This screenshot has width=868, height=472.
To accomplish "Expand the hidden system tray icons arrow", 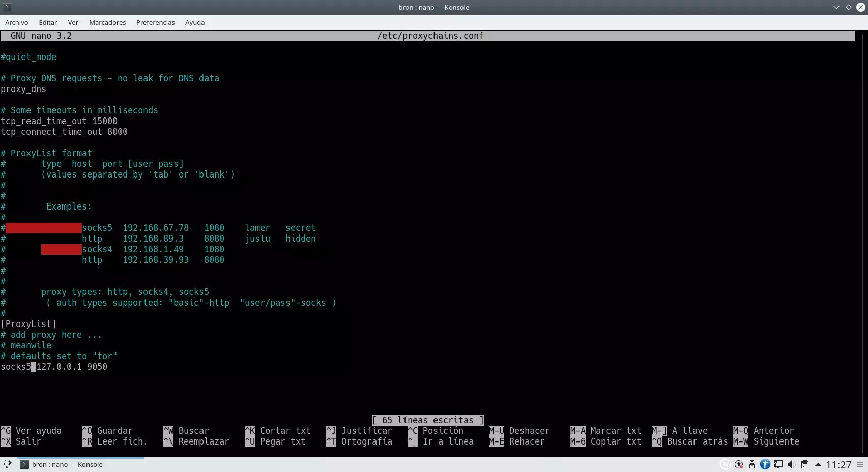I will (x=818, y=464).
